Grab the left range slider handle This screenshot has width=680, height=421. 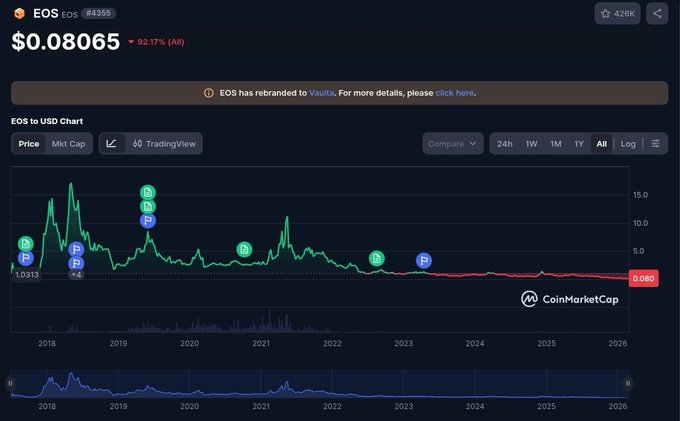(x=11, y=383)
